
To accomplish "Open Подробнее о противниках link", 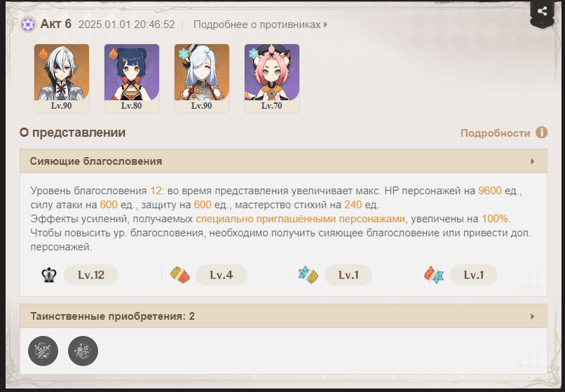I will coord(260,25).
